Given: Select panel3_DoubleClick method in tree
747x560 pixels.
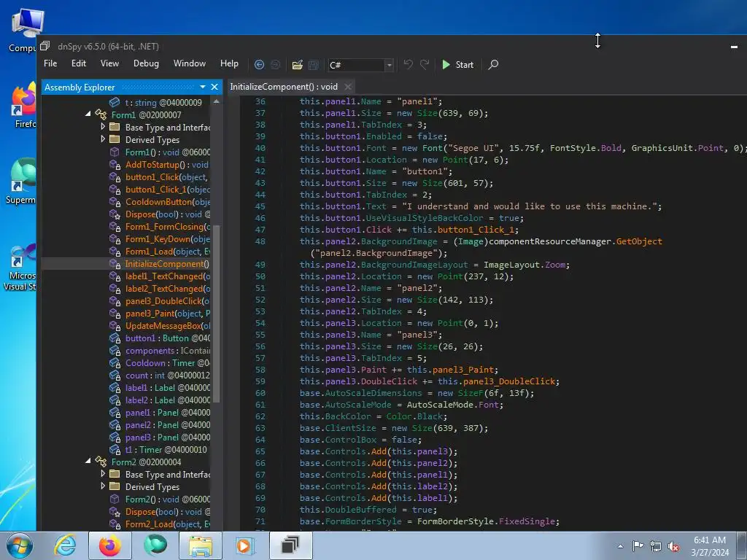Looking at the screenshot, I should [167, 301].
